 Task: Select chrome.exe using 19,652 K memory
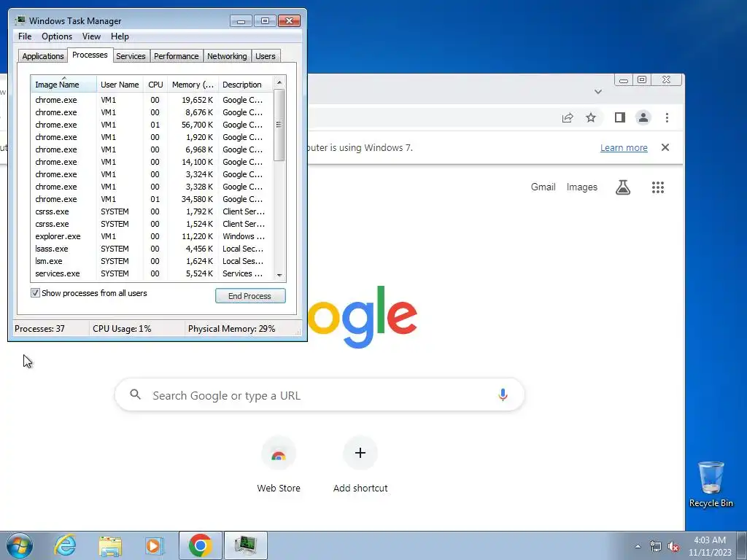pos(152,100)
